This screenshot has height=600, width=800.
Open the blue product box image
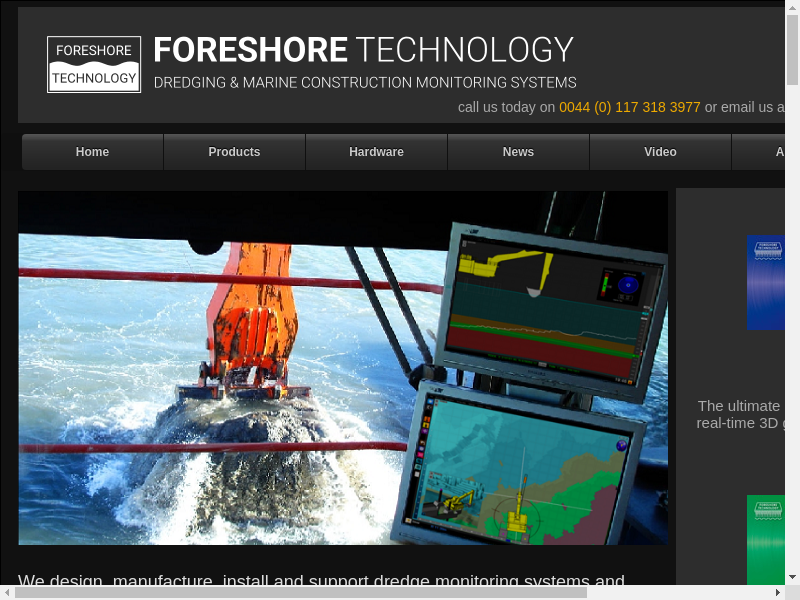[766, 283]
